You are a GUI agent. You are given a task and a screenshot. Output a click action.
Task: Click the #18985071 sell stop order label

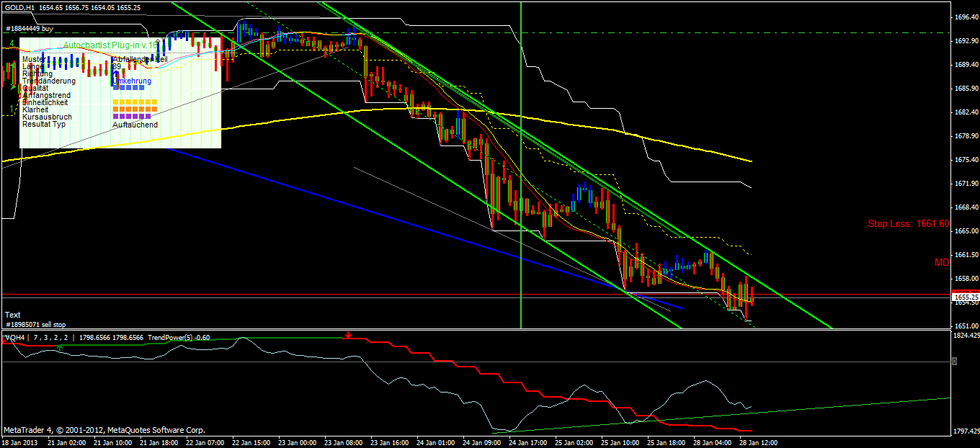pos(36,325)
